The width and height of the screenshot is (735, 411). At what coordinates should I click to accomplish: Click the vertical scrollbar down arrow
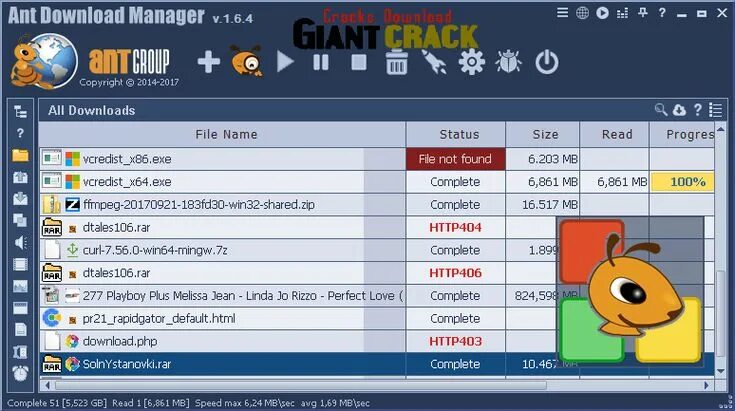pyautogui.click(x=721, y=371)
